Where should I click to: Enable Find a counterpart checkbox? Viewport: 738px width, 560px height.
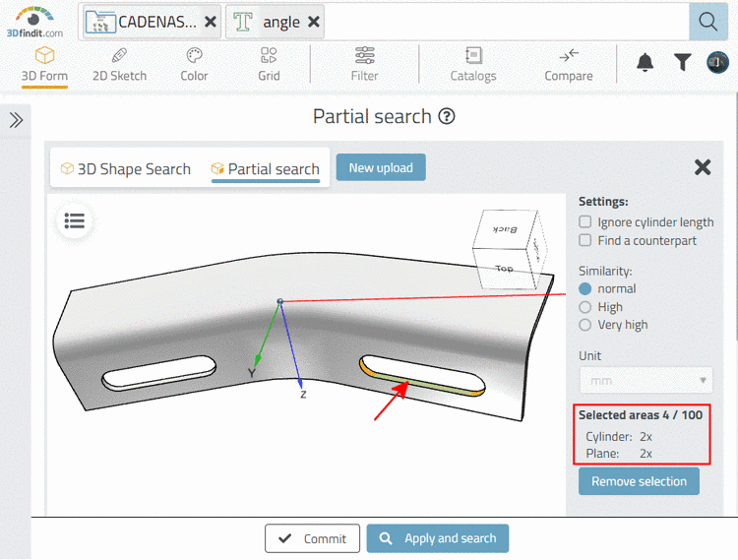point(585,240)
